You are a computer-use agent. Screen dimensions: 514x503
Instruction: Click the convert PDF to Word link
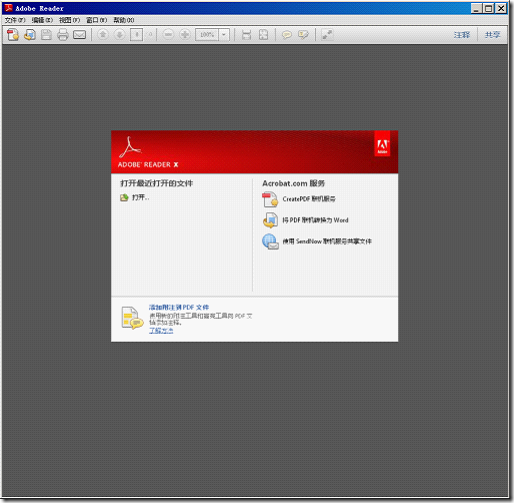[x=315, y=220]
